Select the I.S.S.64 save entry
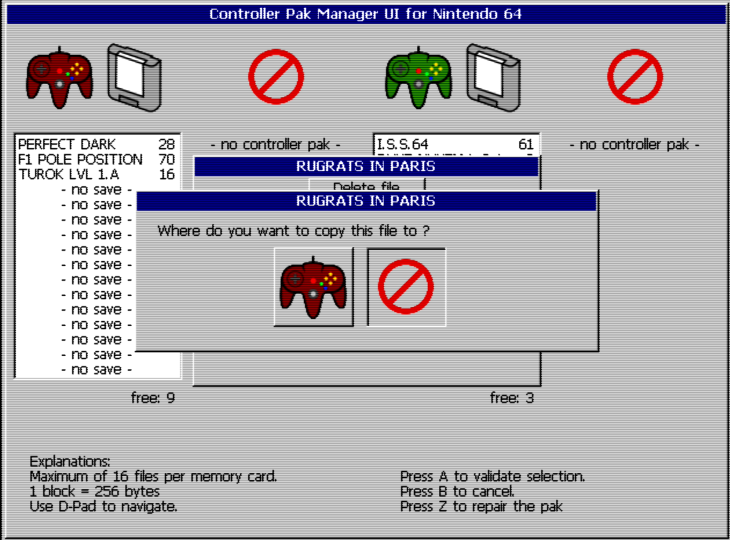 (x=456, y=144)
